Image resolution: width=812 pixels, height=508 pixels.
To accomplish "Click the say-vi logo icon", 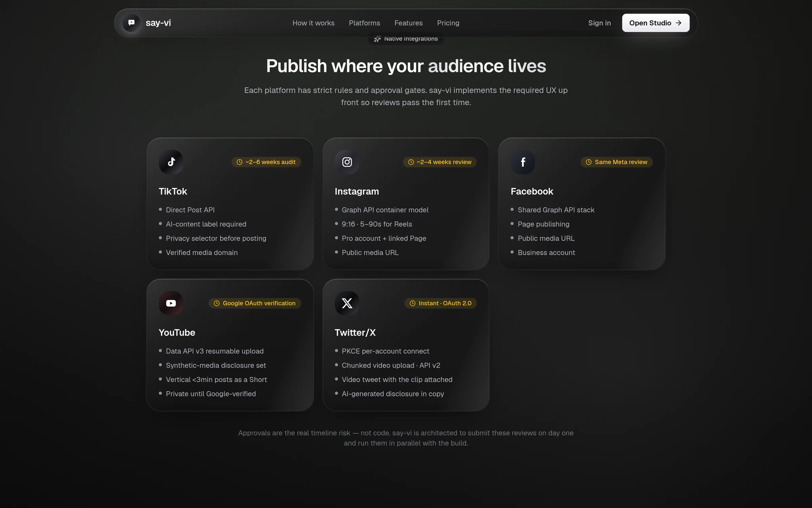I will pos(131,23).
